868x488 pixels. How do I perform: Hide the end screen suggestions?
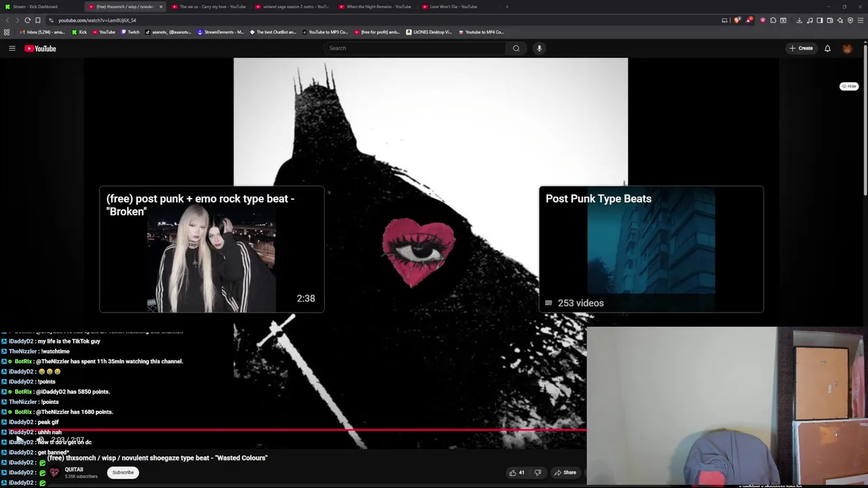(x=849, y=86)
